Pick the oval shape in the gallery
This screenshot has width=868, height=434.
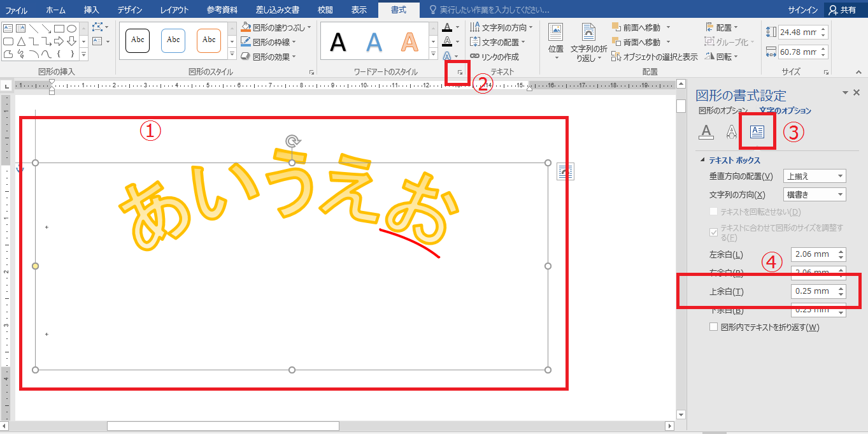[72, 29]
